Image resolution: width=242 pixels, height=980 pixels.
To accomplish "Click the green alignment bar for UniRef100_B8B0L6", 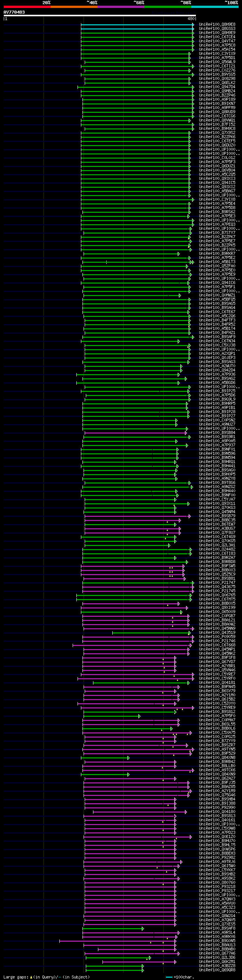I will pyautogui.click(x=127, y=729).
